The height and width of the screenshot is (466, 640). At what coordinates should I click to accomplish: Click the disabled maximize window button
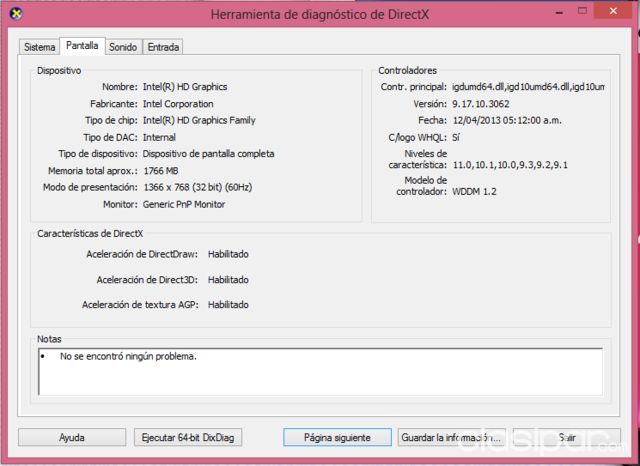click(x=582, y=11)
